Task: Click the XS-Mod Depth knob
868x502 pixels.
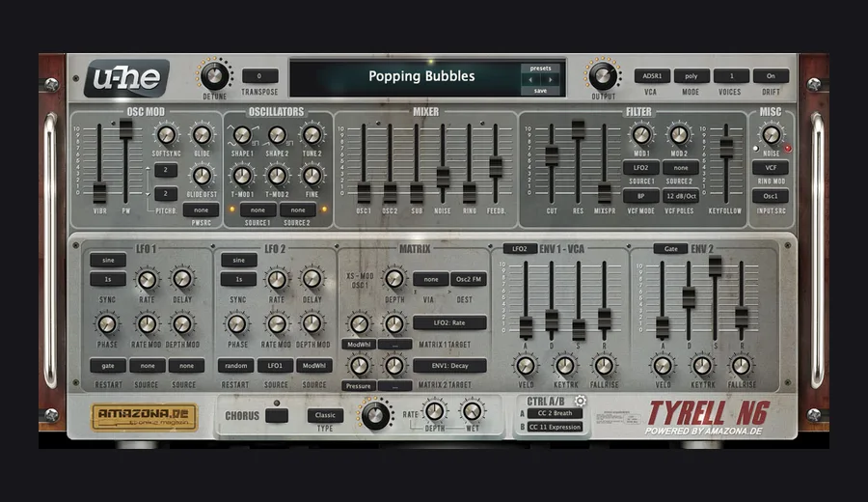Action: 394,279
